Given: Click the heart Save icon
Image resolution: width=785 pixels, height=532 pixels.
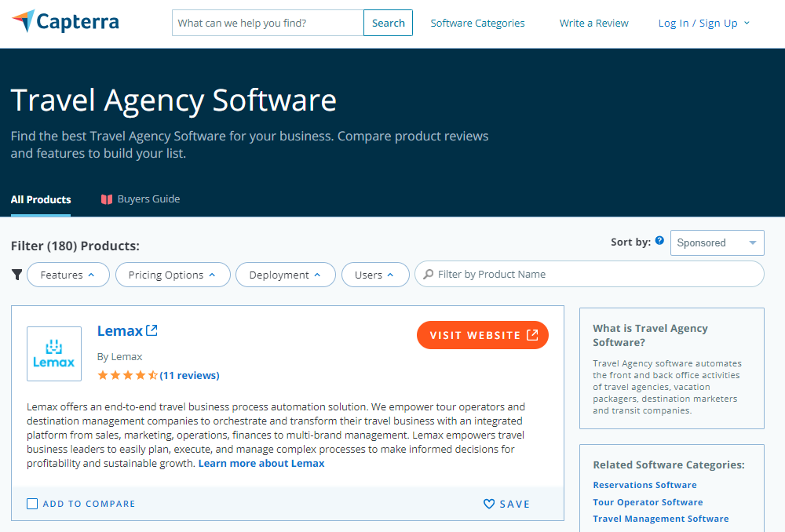Looking at the screenshot, I should point(489,504).
